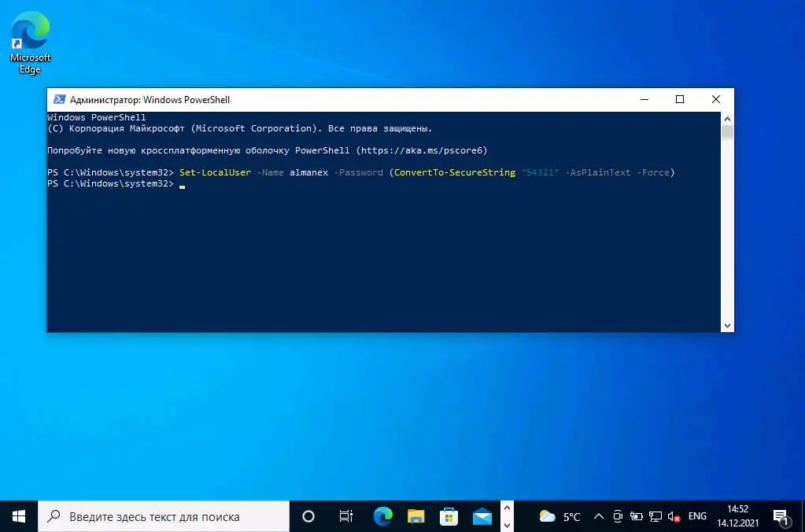The height and width of the screenshot is (532, 805).
Task: Switch input language via ENG indicator
Action: 697,516
